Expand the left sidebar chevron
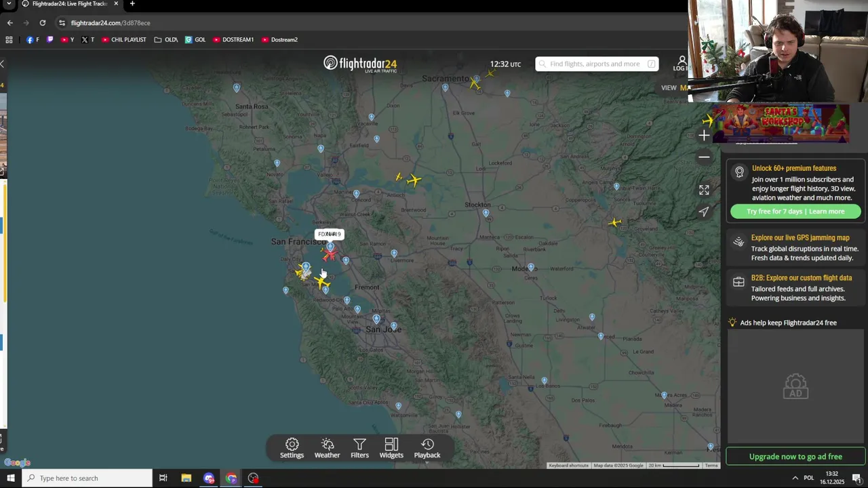 2,64
